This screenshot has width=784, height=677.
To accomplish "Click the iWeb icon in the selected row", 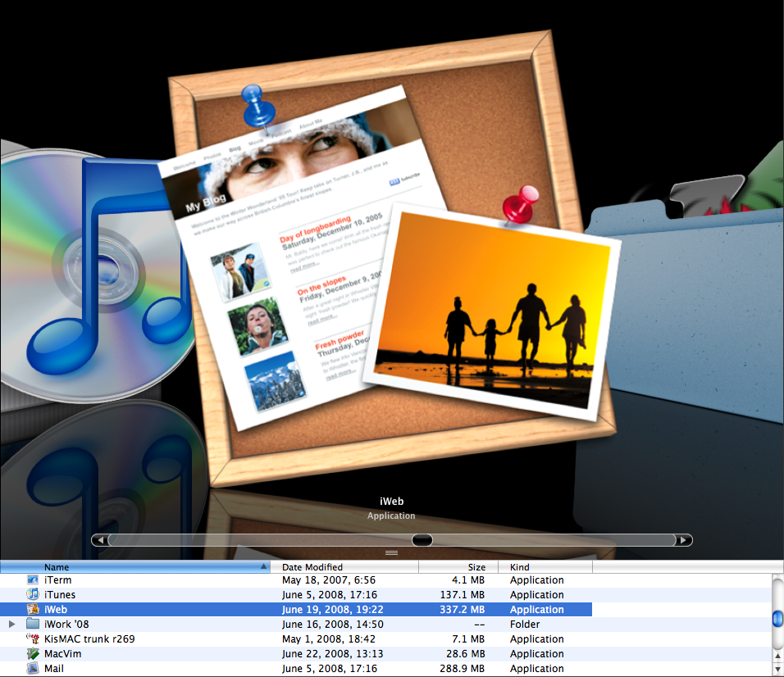I will click(x=33, y=610).
